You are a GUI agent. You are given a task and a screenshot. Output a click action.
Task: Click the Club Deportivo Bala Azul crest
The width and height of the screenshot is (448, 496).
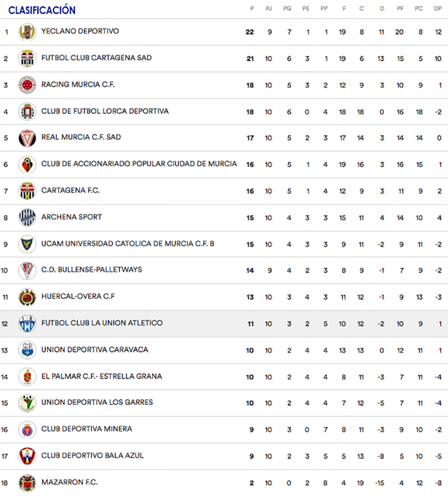pos(27,456)
